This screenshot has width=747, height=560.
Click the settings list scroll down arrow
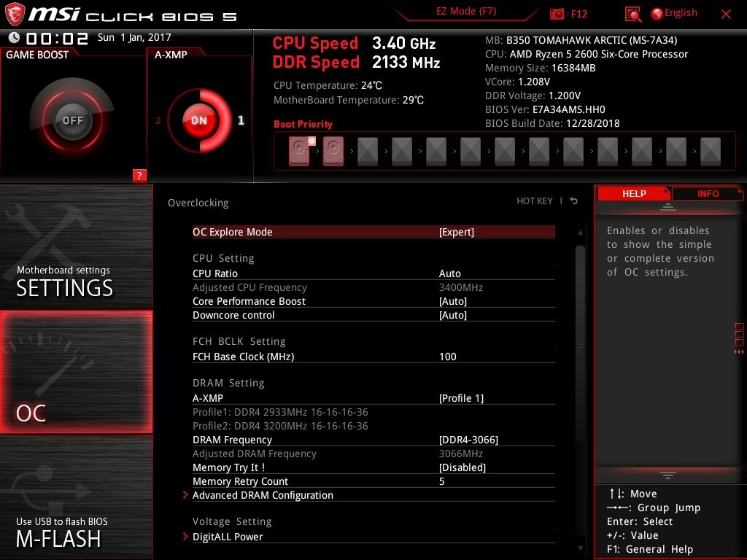(x=580, y=548)
